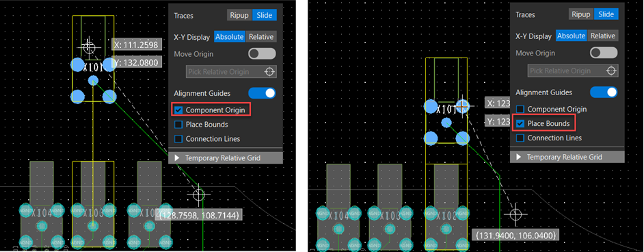Uncheck Component Origin checkbox in left panel
This screenshot has height=252, width=644.
coord(178,110)
